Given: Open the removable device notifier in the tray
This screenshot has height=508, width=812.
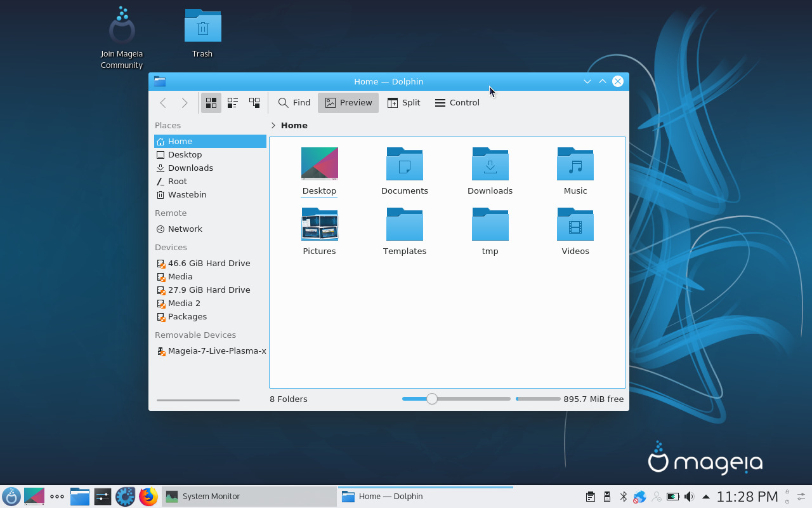Looking at the screenshot, I should (607, 497).
